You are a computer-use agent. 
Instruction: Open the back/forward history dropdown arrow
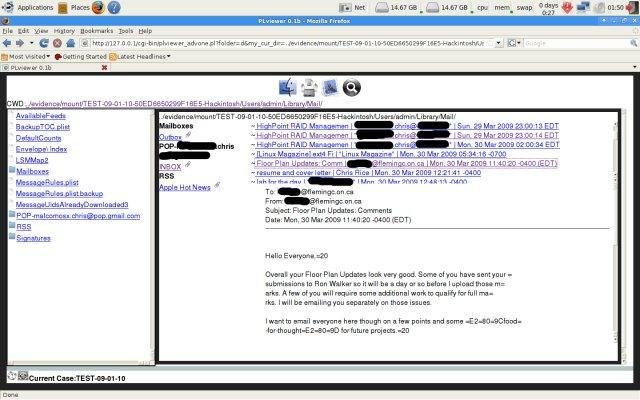tap(31, 43)
